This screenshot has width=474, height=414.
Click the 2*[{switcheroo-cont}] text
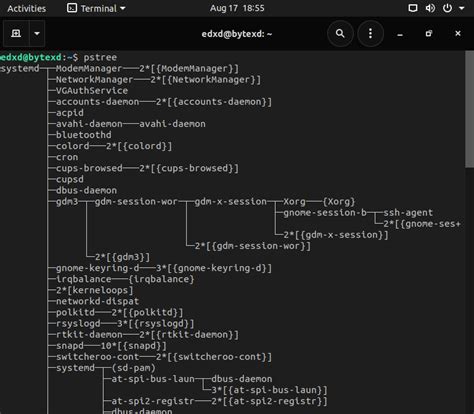point(214,357)
